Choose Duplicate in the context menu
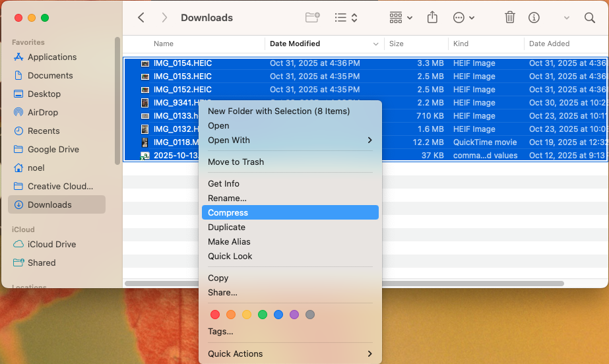 pos(226,227)
